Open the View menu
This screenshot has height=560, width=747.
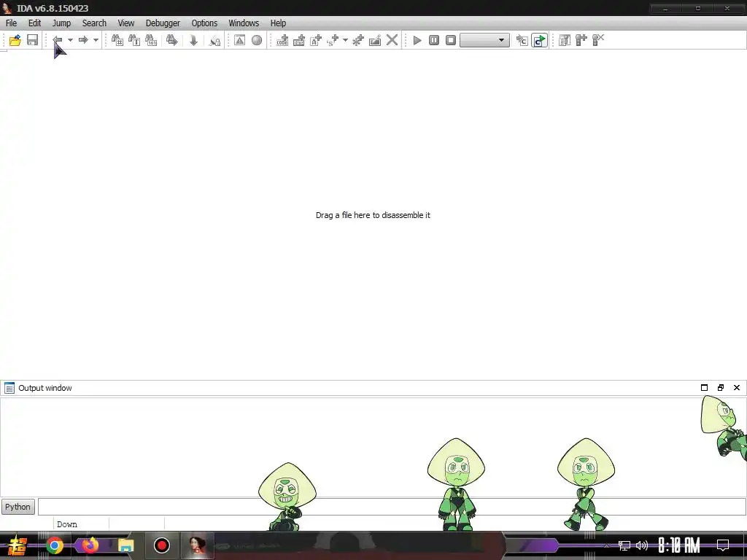coord(125,23)
